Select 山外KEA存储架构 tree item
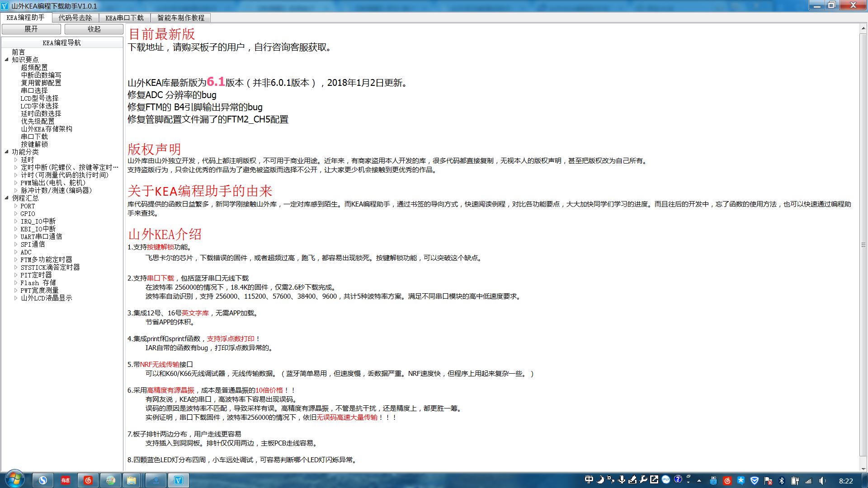This screenshot has width=868, height=488. point(47,129)
